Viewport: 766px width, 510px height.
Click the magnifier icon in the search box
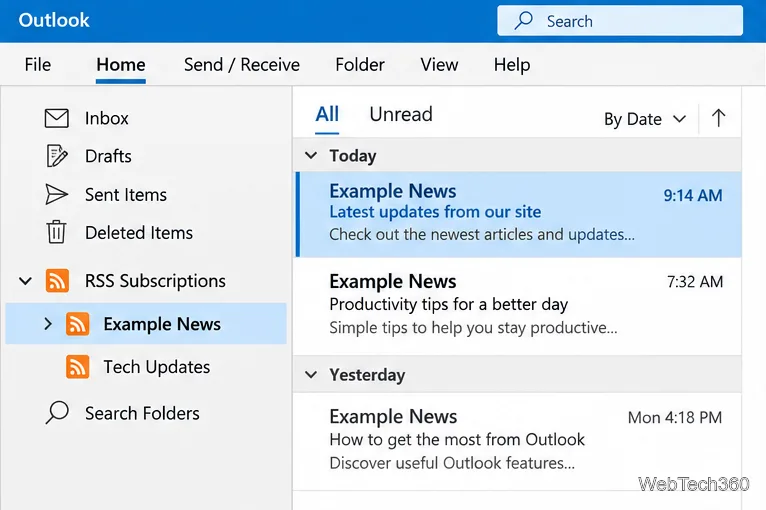[x=524, y=21]
